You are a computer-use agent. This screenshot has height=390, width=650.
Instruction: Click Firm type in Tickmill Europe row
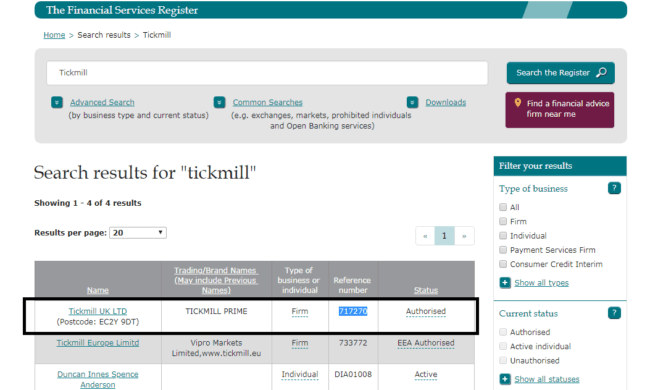click(300, 343)
